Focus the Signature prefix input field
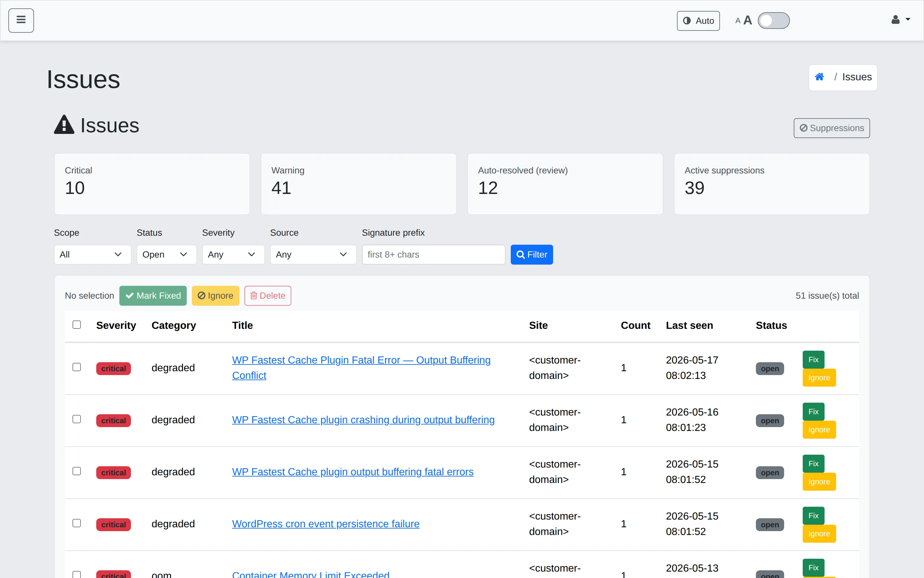The height and width of the screenshot is (578, 924). (433, 255)
